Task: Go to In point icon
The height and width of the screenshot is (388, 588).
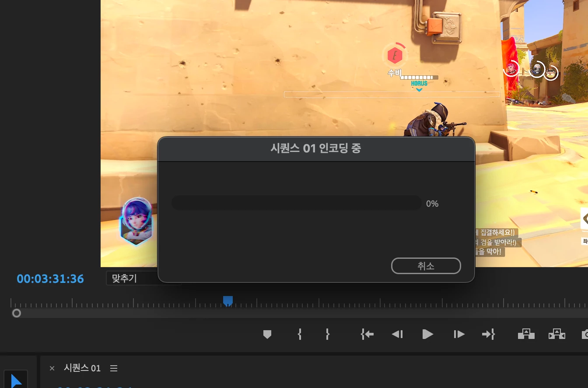Action: point(367,335)
